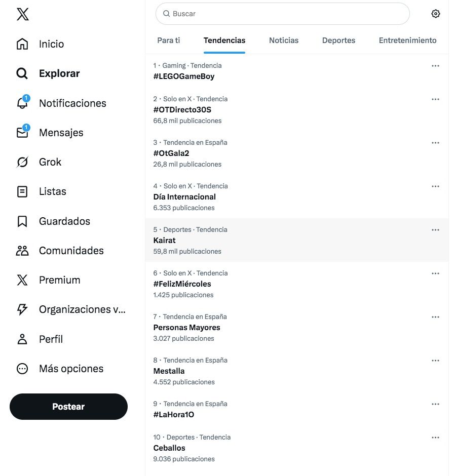Screen dimensions: 454x476
Task: Open the Personas Mayores trend
Action: pyautogui.click(x=186, y=328)
